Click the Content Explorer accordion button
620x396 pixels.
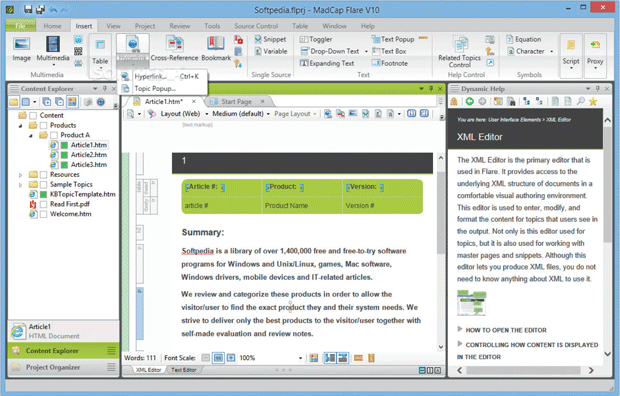63,351
